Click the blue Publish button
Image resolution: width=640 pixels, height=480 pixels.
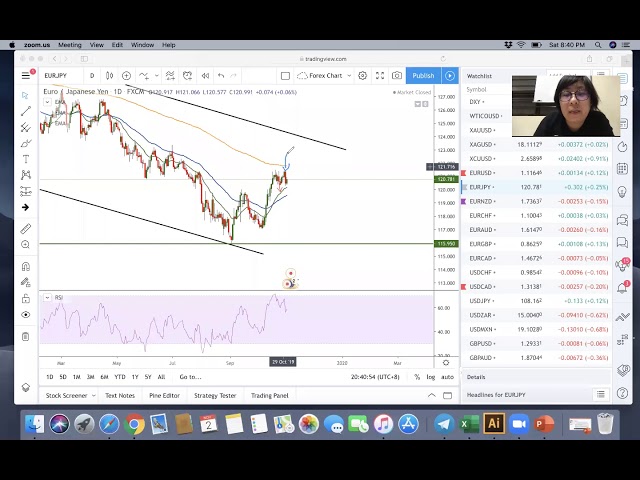(x=423, y=76)
